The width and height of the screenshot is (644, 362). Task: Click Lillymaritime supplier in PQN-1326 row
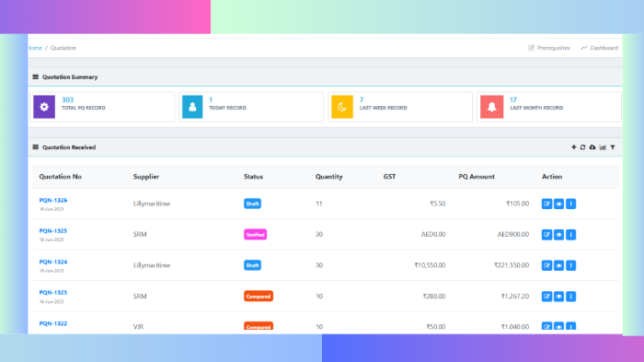(152, 204)
